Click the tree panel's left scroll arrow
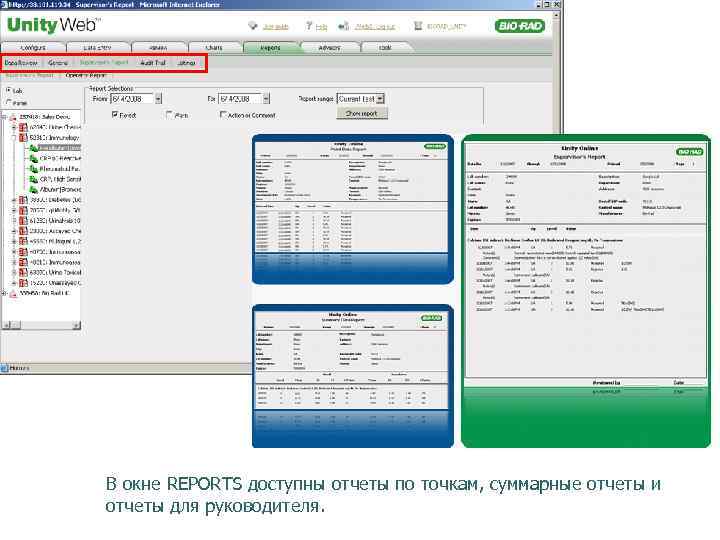This screenshot has width=720, height=540. (x=6, y=325)
